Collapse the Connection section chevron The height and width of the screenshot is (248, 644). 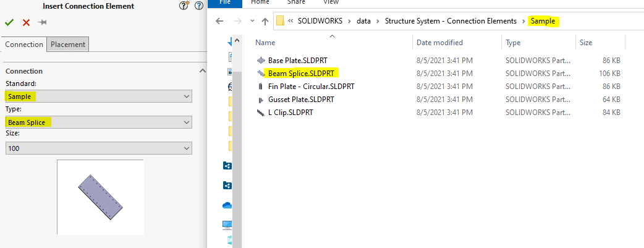tap(202, 71)
